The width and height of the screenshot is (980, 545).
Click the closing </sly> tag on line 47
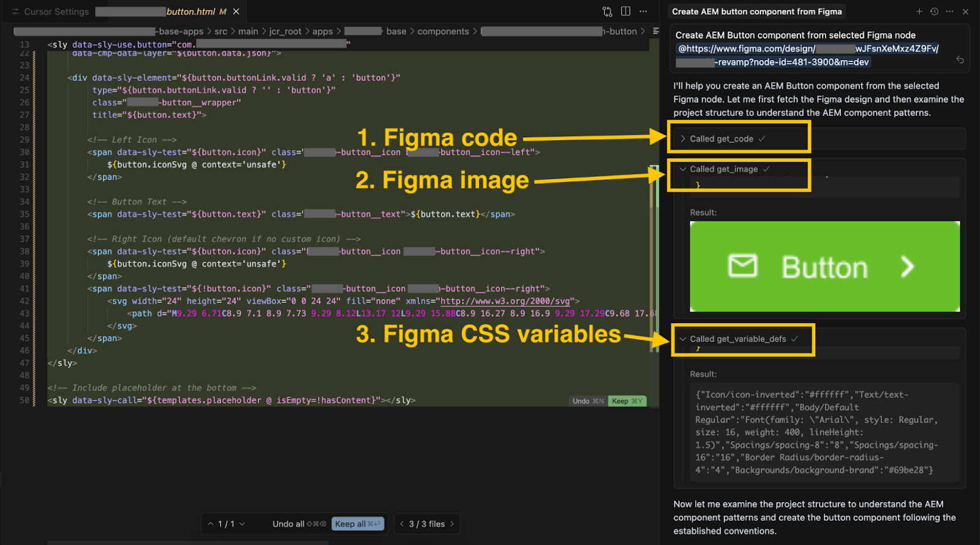[x=62, y=363]
